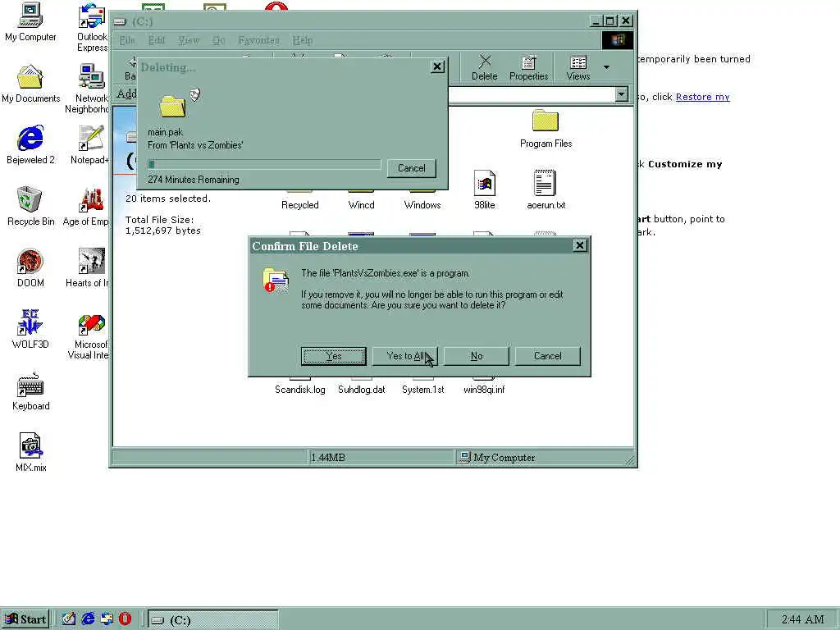This screenshot has height=630, width=840.
Task: Click the Views toolbar button
Action: point(578,68)
